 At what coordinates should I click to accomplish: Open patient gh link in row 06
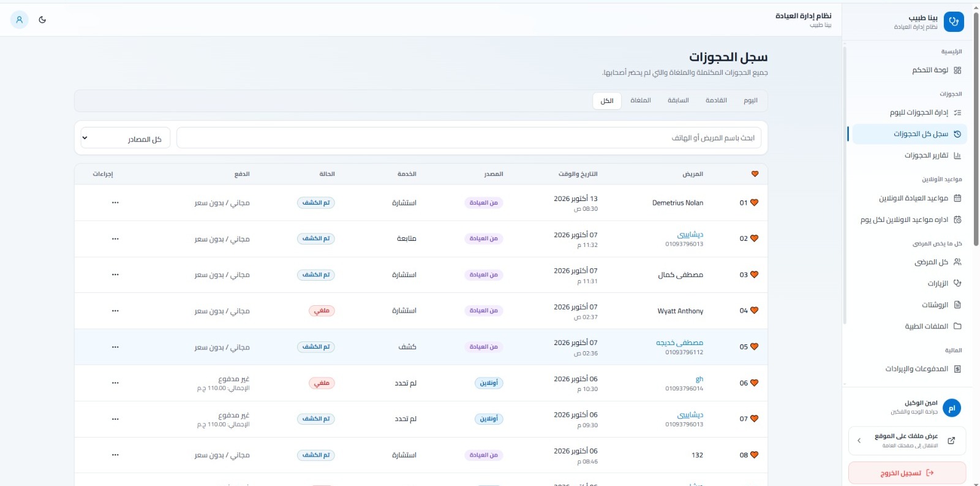click(699, 379)
